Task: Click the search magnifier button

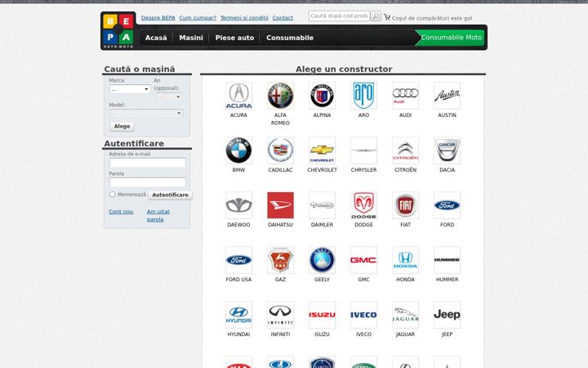Action: coord(376,16)
